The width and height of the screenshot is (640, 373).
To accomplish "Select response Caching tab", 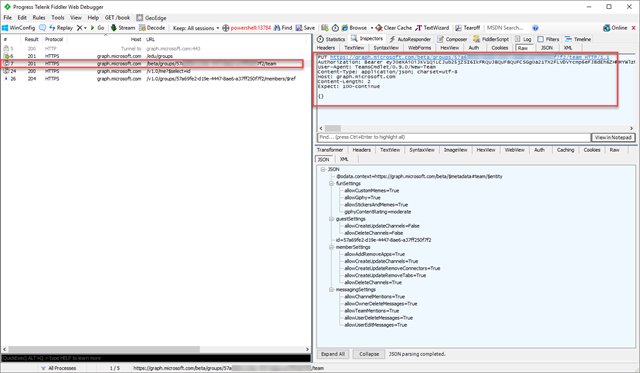I will [x=565, y=150].
